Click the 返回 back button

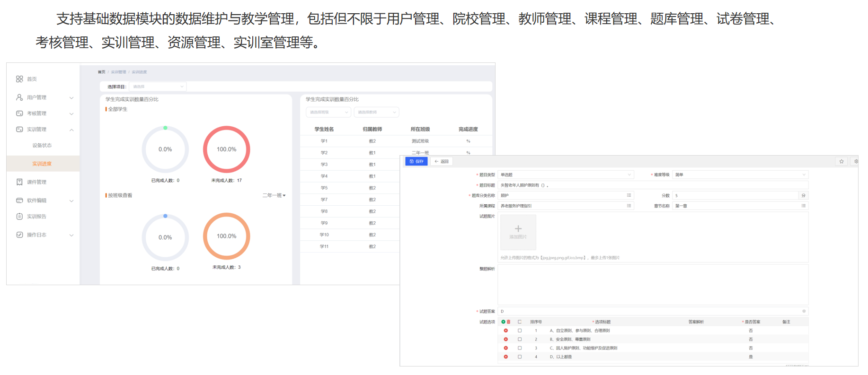(442, 161)
